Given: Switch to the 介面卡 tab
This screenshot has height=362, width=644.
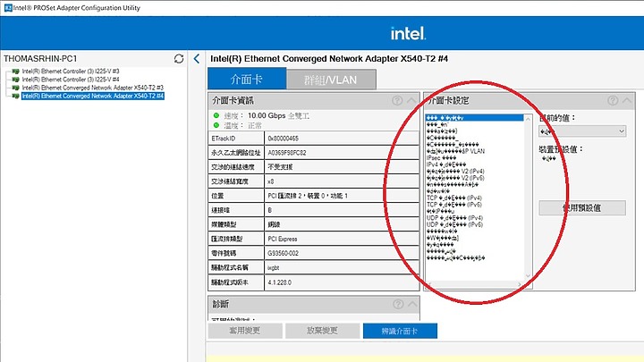Looking at the screenshot, I should pyautogui.click(x=247, y=79).
